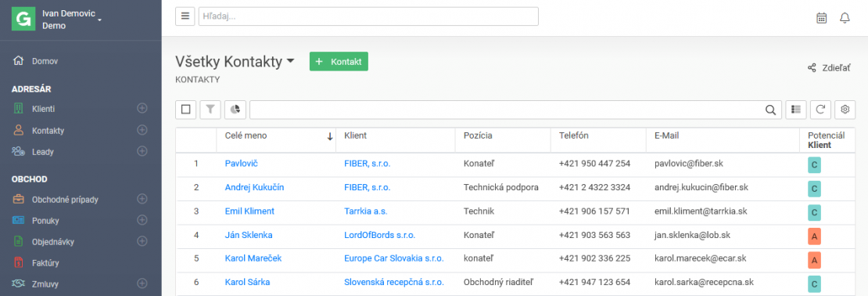The image size is (868, 296).
Task: Open notifications bell icon
Action: pyautogui.click(x=845, y=18)
